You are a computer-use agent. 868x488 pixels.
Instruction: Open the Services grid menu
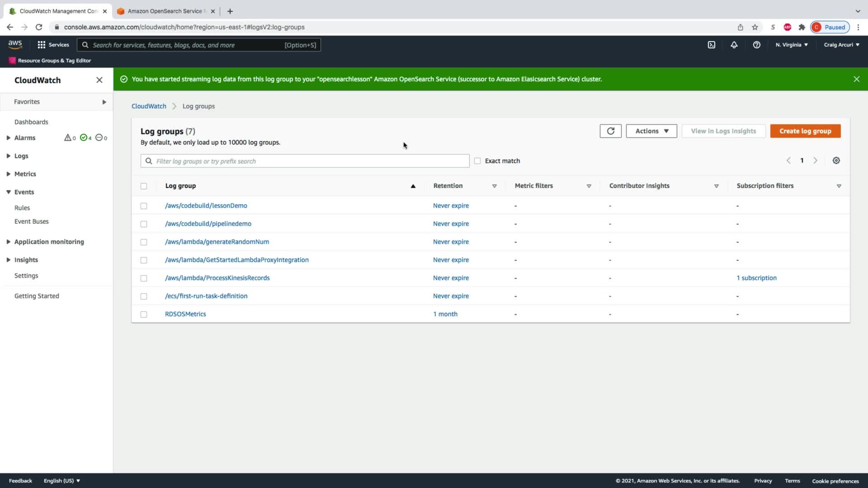pyautogui.click(x=53, y=45)
